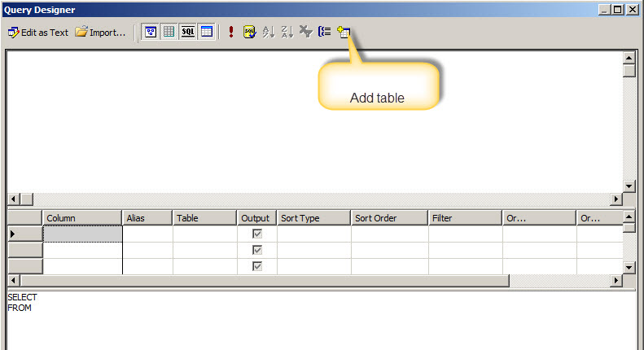Click the grid pane horizontal scrollbar thumb
644x350 pixels.
tap(265, 281)
